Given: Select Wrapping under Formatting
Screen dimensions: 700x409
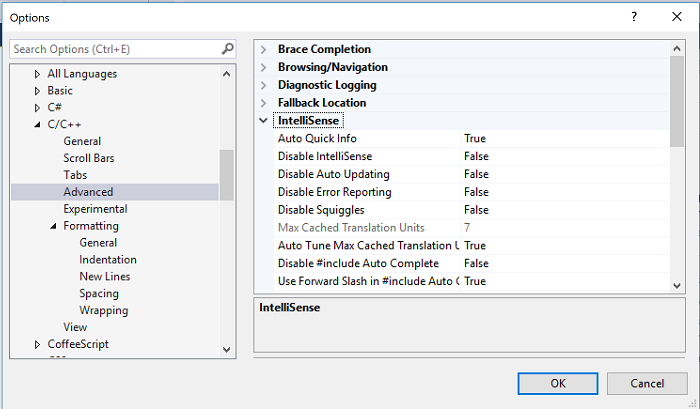Looking at the screenshot, I should tap(104, 311).
